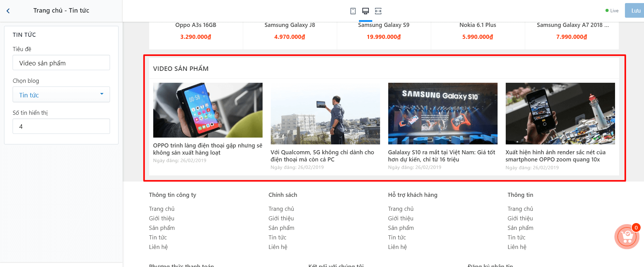Click the 7.990.000₫ price

click(x=572, y=37)
